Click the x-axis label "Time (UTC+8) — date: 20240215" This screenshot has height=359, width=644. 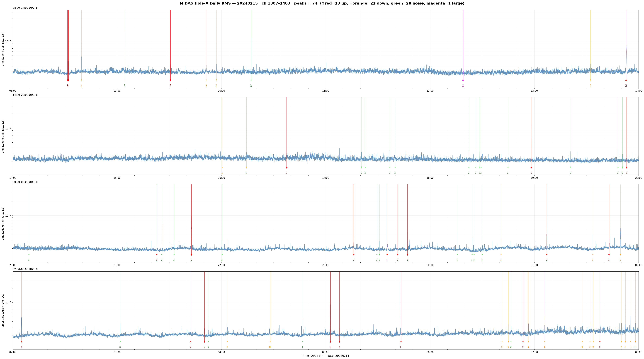(x=326, y=356)
